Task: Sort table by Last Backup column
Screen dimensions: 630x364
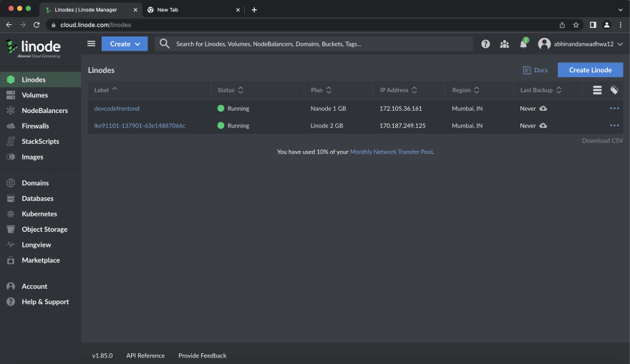Action: pyautogui.click(x=541, y=90)
